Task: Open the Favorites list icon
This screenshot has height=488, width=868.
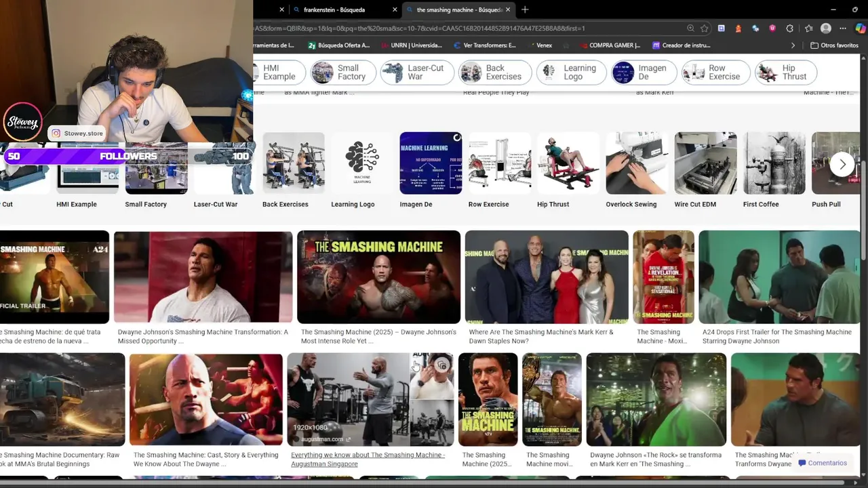Action: pos(808,28)
